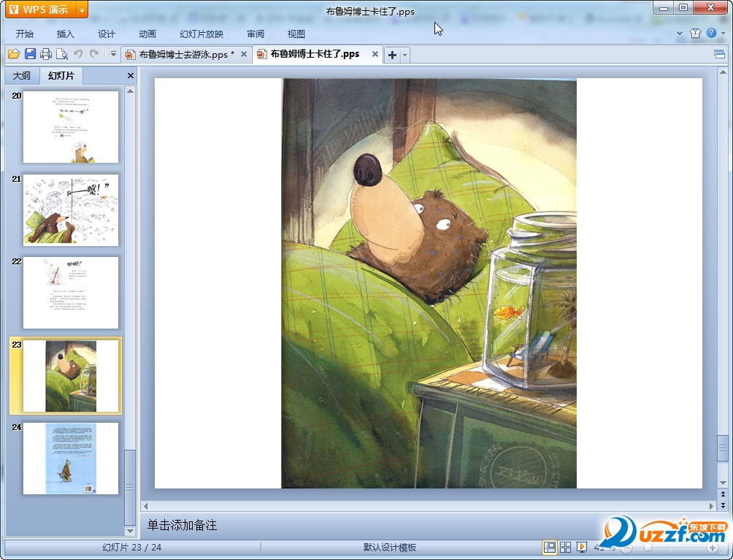733x560 pixels.
Task: Save the presentation with the floppy disk icon
Action: coord(30,54)
